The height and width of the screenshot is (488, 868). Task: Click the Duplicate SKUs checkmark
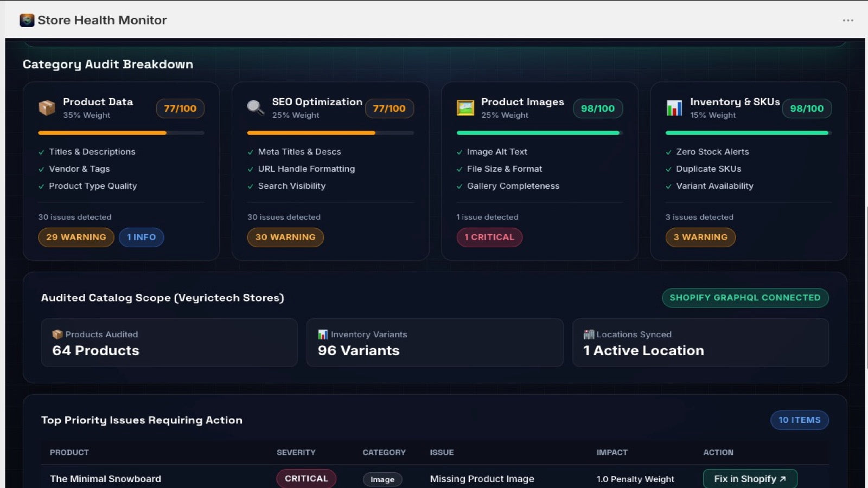(x=668, y=169)
